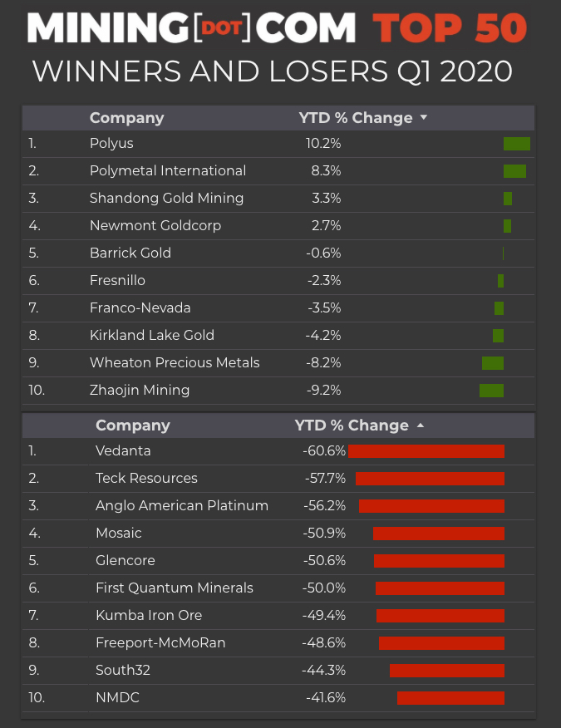Click Newmont Goldcorp company name
This screenshot has height=728, width=561.
pos(155,225)
